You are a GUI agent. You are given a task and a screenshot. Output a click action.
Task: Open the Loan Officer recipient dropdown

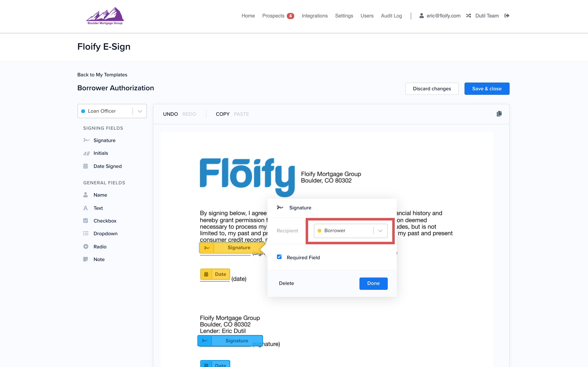[112, 111]
